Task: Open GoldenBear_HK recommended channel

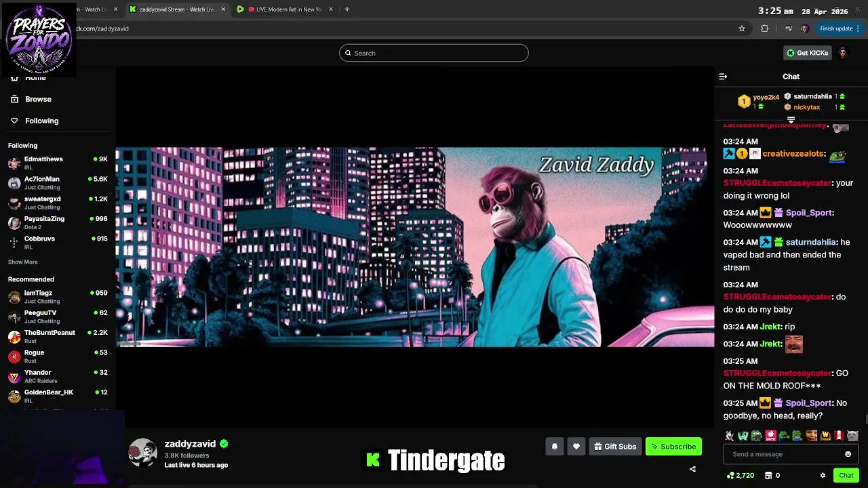Action: pyautogui.click(x=58, y=396)
